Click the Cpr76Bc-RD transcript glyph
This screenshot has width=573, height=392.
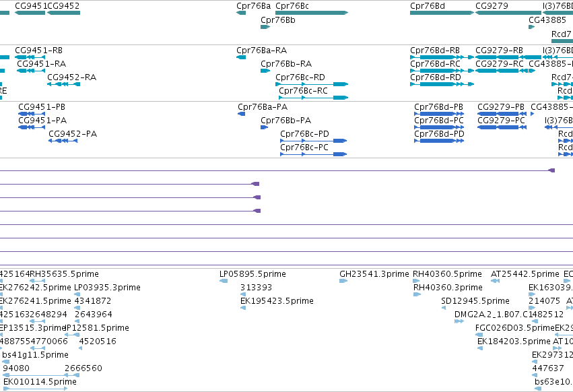tap(312, 84)
